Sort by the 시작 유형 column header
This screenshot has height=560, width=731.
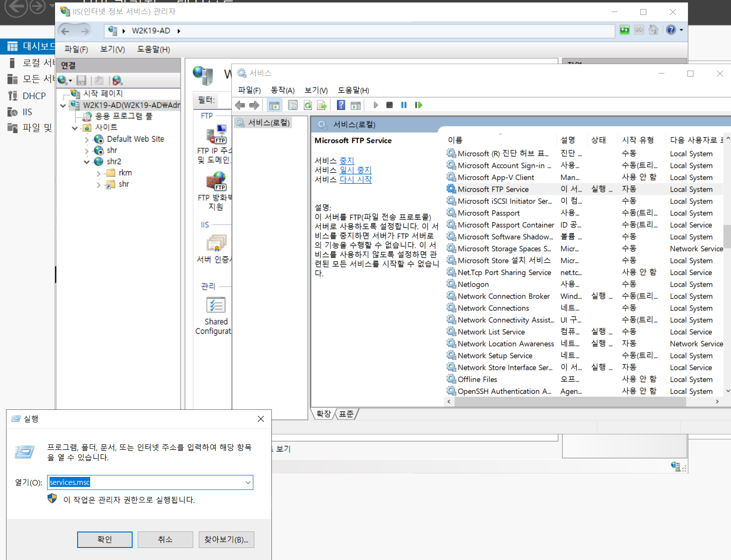(641, 140)
